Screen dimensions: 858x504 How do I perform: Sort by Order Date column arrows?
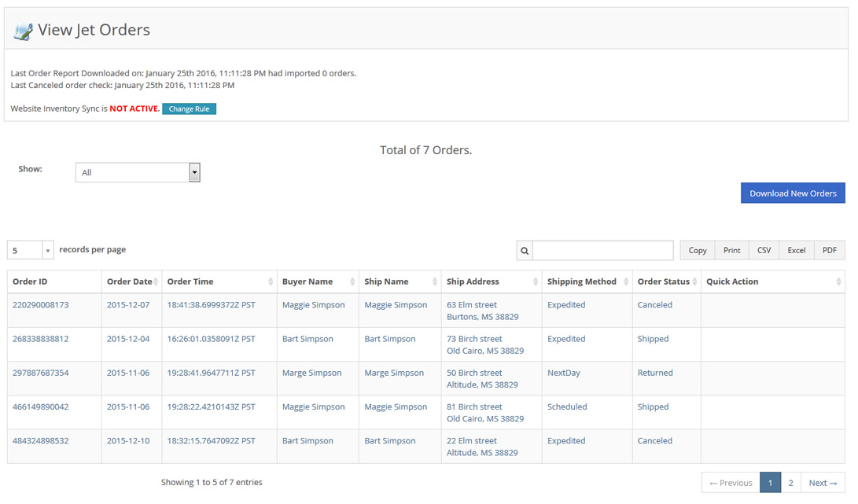click(156, 281)
